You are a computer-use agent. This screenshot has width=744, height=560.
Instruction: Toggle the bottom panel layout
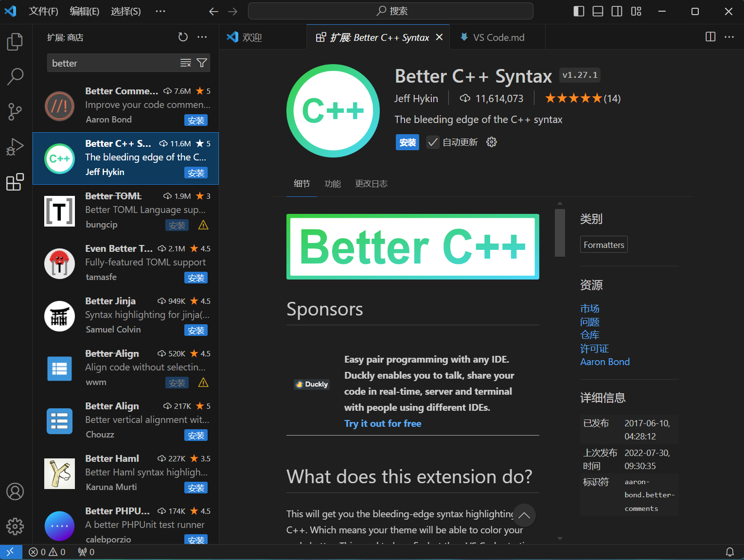pyautogui.click(x=598, y=11)
